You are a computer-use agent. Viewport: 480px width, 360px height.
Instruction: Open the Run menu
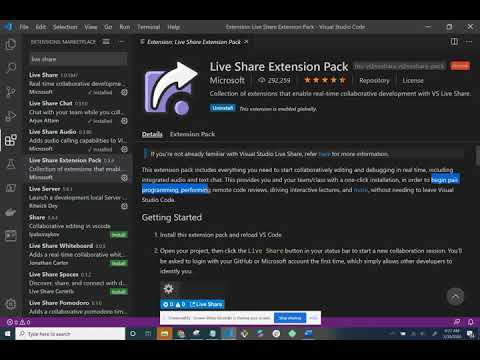click(125, 27)
